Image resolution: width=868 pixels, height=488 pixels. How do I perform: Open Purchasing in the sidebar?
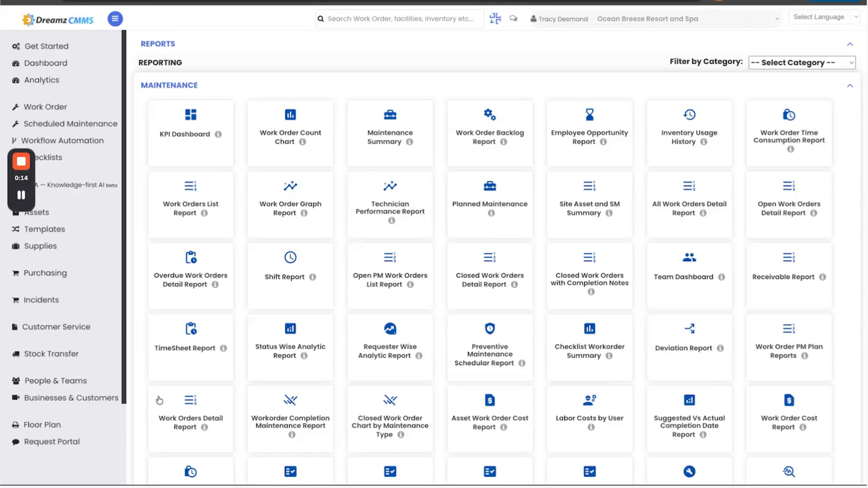coord(45,273)
